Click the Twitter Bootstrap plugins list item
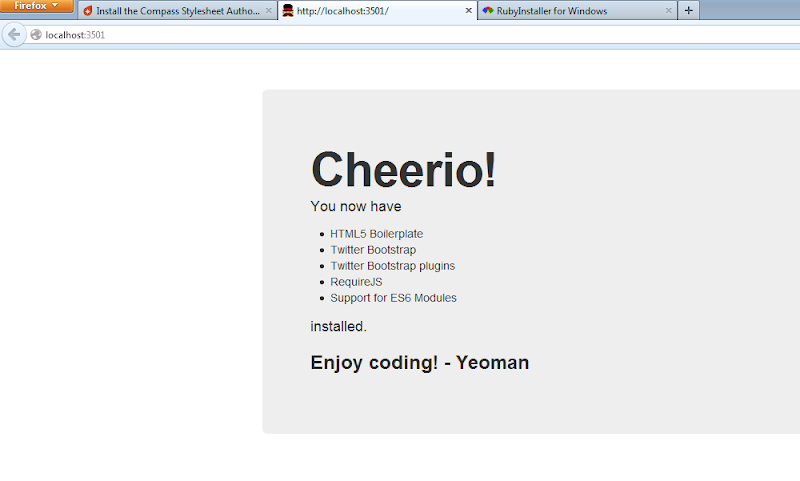Viewport: 800px width, 481px height. pyautogui.click(x=392, y=266)
